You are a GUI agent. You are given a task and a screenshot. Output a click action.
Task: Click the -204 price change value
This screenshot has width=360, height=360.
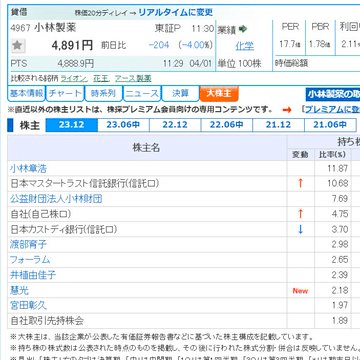pos(159,45)
